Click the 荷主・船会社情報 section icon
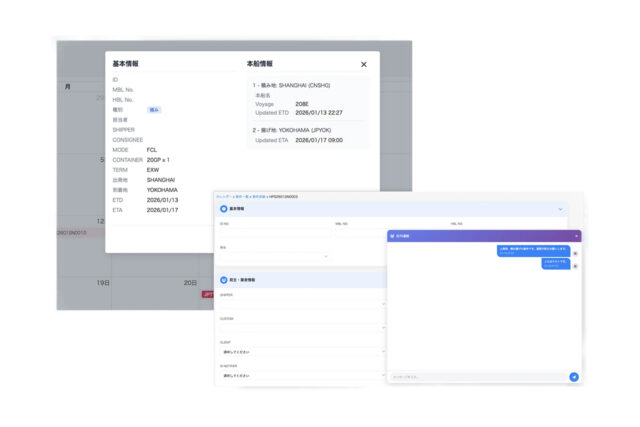 [x=222, y=281]
